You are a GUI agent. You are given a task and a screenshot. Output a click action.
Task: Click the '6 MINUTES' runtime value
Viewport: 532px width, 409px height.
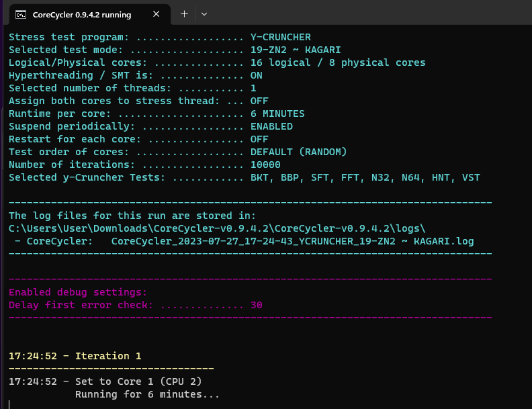click(277, 113)
